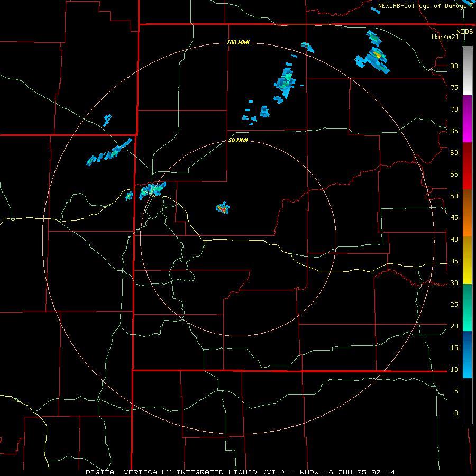Click the 30 value on the scale
This screenshot has width=476, height=476.
[x=454, y=282]
